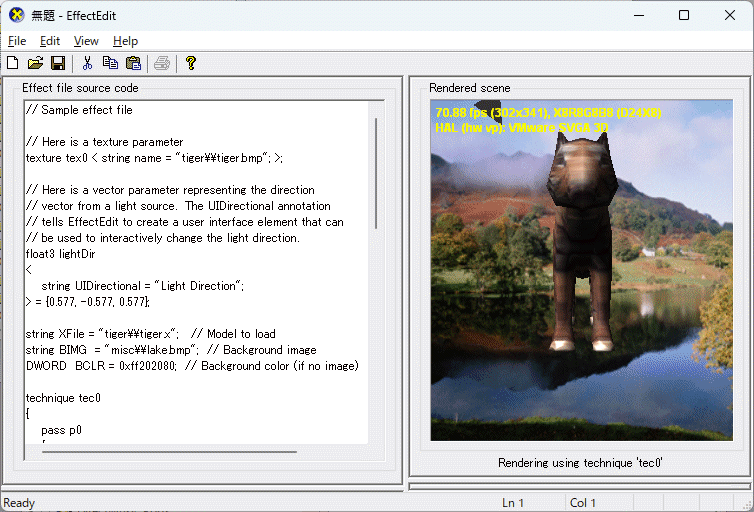The image size is (754, 512).
Task: Click the yellow Help question mark icon
Action: [x=191, y=63]
